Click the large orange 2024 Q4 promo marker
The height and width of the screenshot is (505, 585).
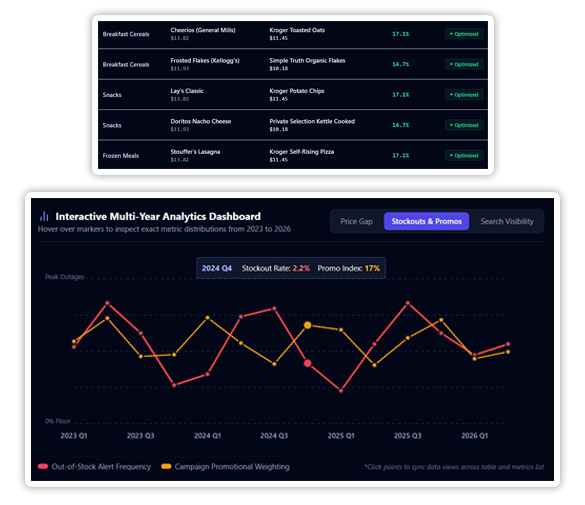pos(307,325)
